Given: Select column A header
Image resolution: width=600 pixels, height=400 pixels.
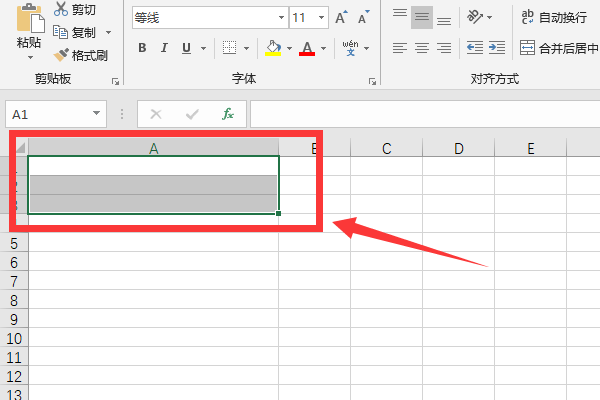Looking at the screenshot, I should click(153, 148).
